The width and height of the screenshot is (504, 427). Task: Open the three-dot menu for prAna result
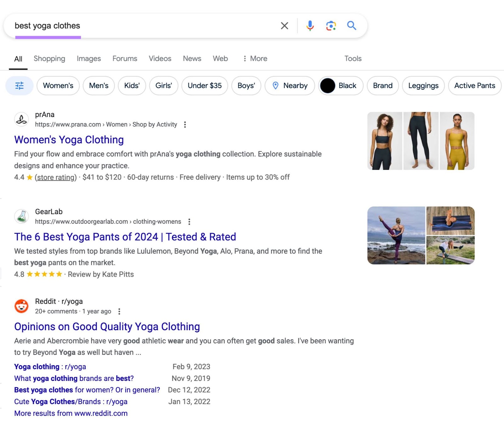click(x=185, y=125)
